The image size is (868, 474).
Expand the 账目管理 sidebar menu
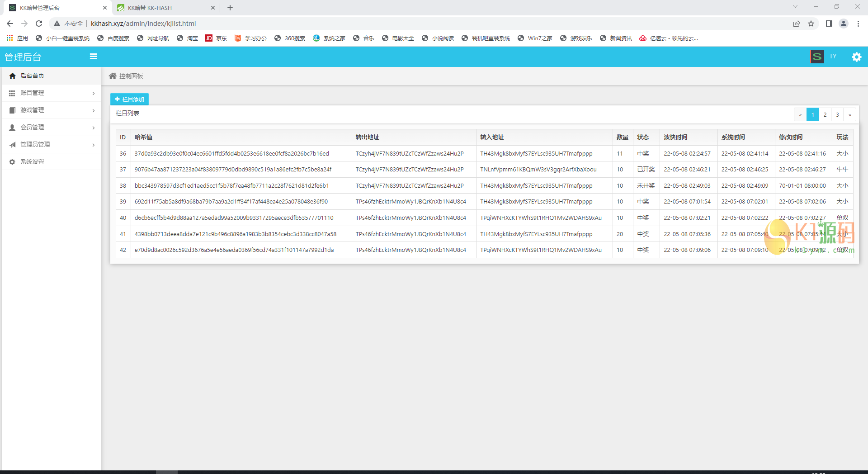51,93
